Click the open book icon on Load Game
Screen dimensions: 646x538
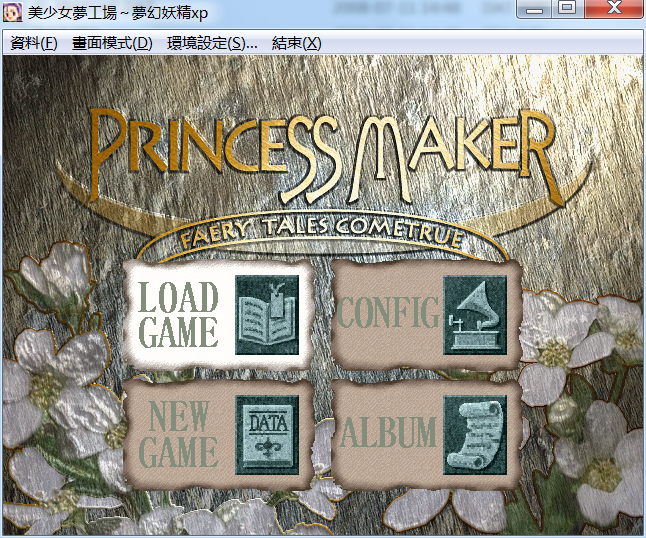[266, 315]
